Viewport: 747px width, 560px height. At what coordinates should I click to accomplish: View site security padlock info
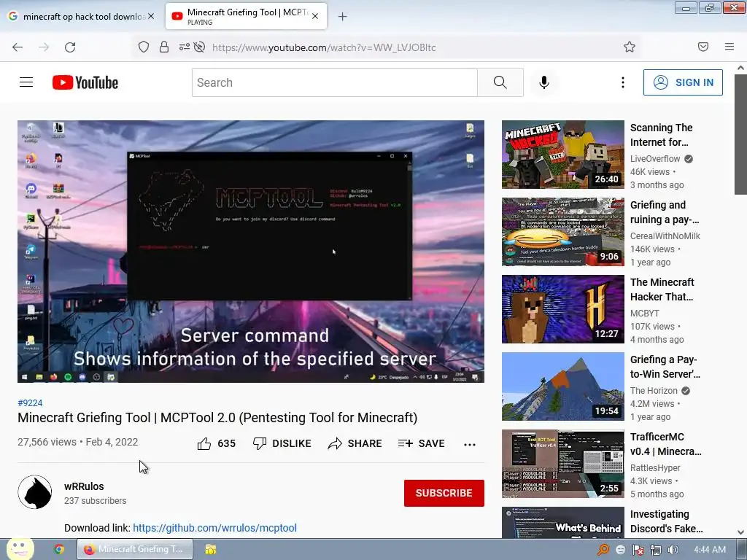[164, 47]
